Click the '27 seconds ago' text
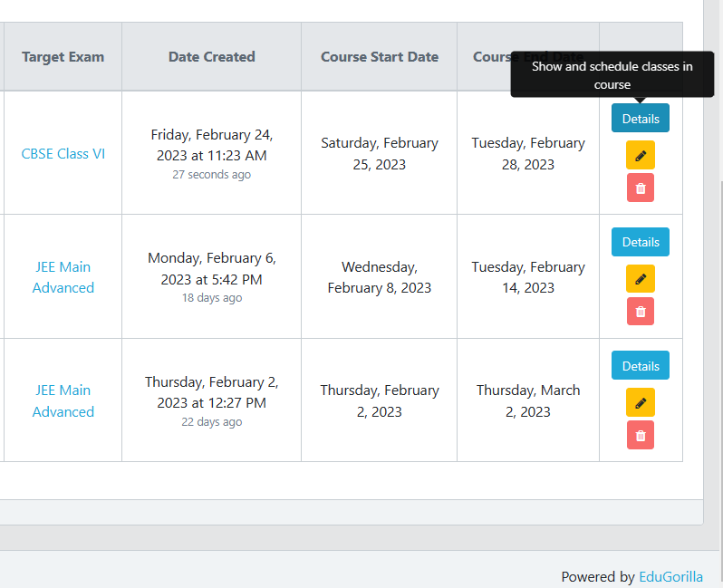Image resolution: width=723 pixels, height=588 pixels. (x=212, y=175)
